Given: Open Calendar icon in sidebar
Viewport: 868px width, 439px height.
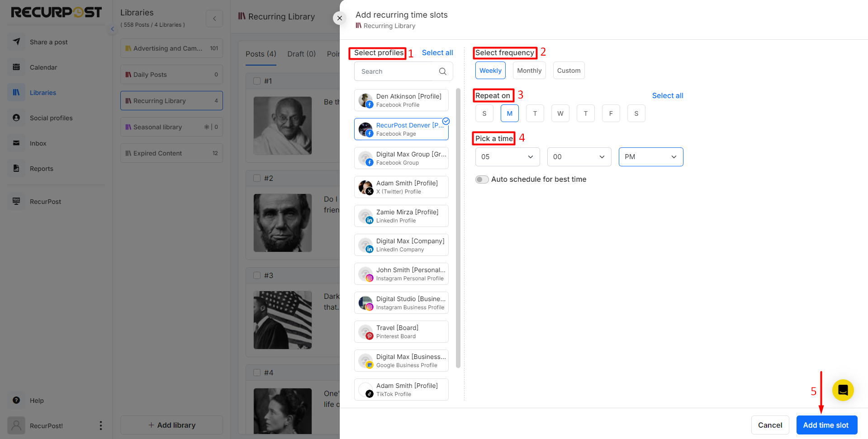Looking at the screenshot, I should 16,67.
